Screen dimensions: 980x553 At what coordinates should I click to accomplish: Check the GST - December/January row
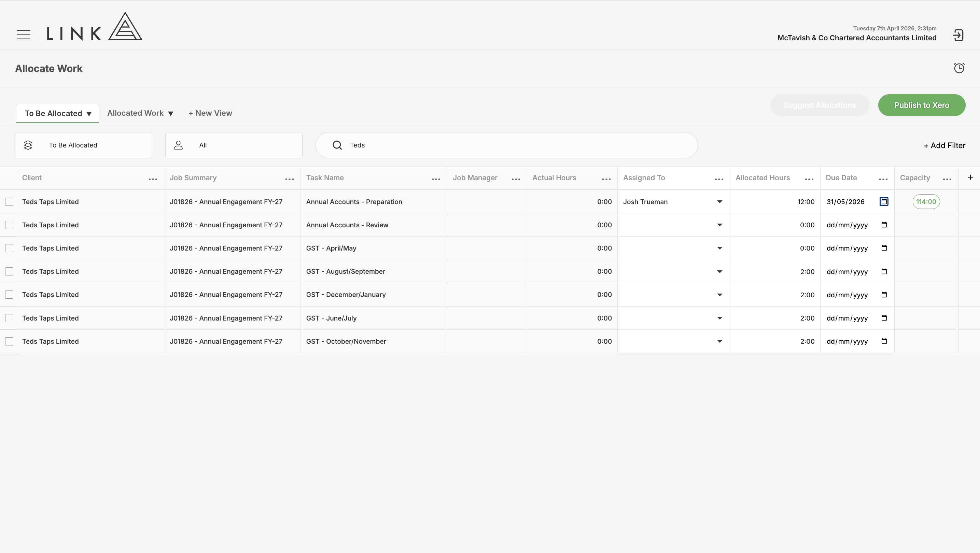(9, 295)
